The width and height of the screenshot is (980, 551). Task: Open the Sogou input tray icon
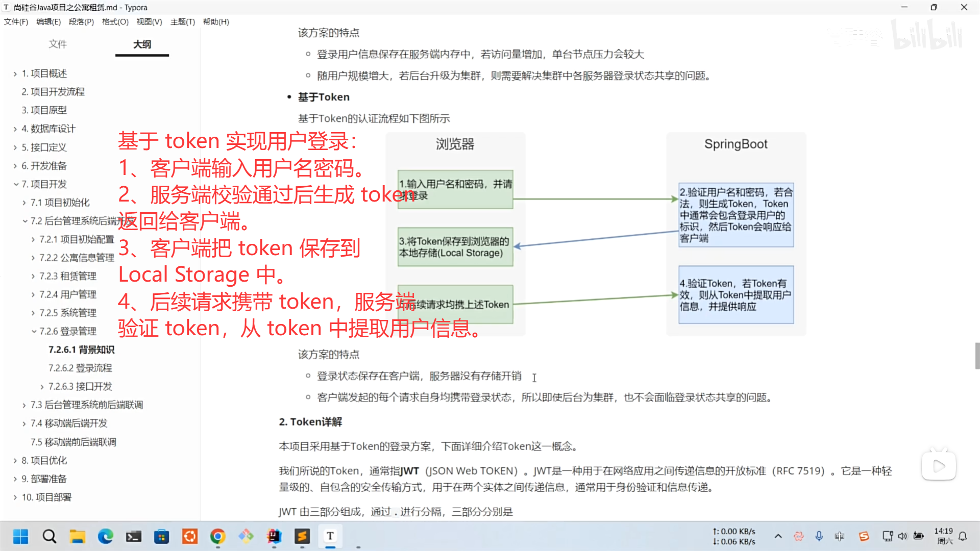864,536
